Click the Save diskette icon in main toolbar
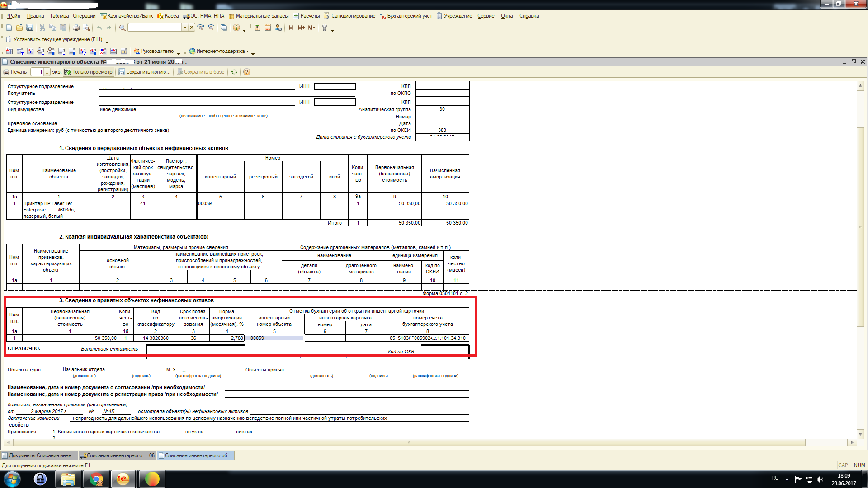Viewport: 868px width, 488px height. pyautogui.click(x=29, y=28)
